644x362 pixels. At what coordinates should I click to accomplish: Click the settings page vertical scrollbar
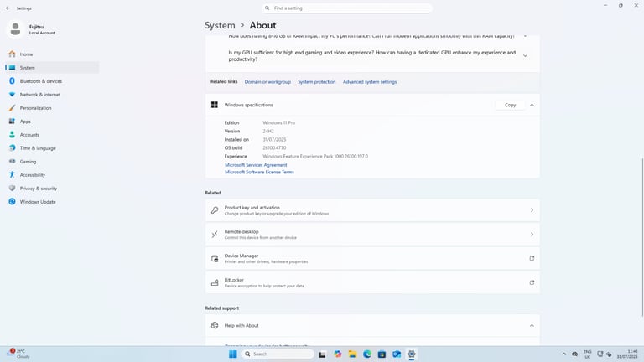[642, 237]
